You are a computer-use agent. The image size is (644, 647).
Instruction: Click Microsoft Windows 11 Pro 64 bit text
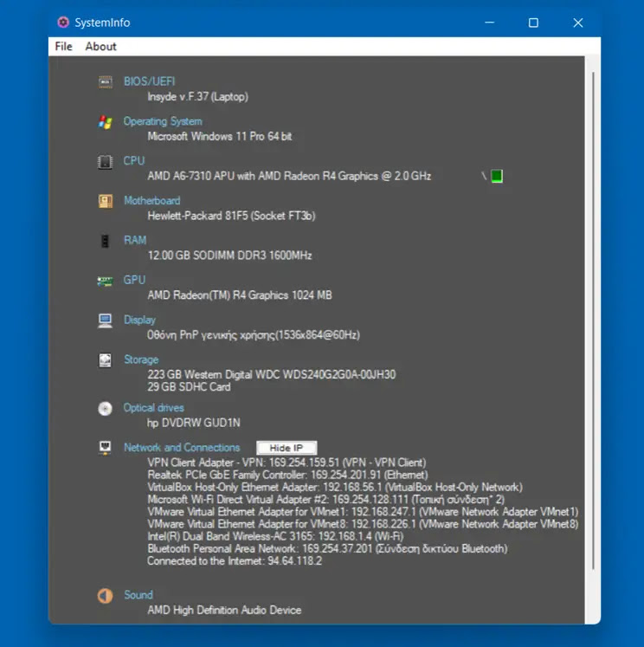[x=220, y=137]
